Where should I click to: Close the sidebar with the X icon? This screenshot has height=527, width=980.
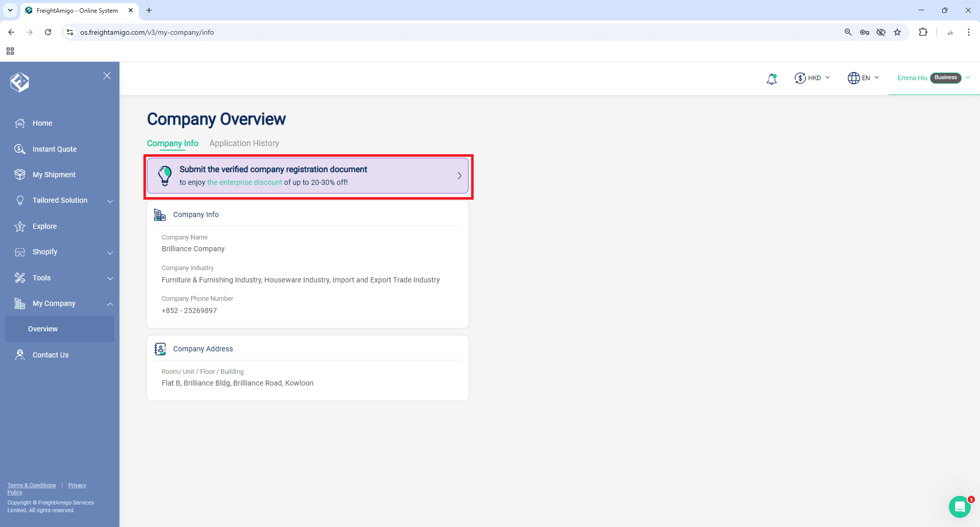click(107, 76)
